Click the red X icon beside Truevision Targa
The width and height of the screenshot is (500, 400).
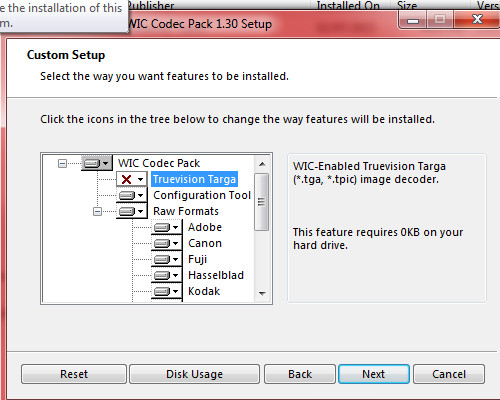pos(127,179)
